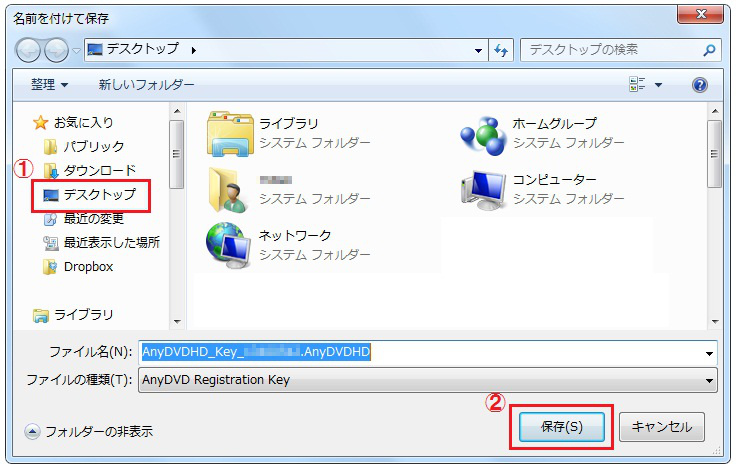This screenshot has width=737, height=469.
Task: Select the user profile folder icon
Action: click(228, 189)
